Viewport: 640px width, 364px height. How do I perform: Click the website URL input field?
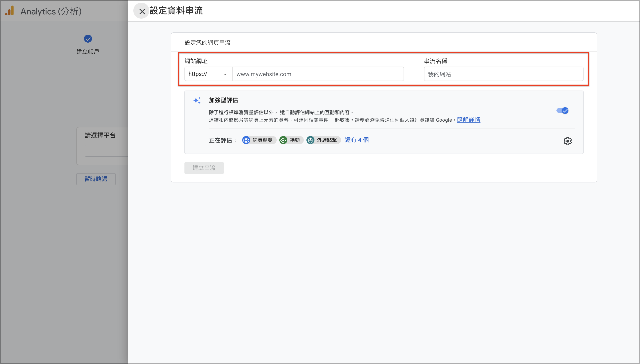(318, 74)
